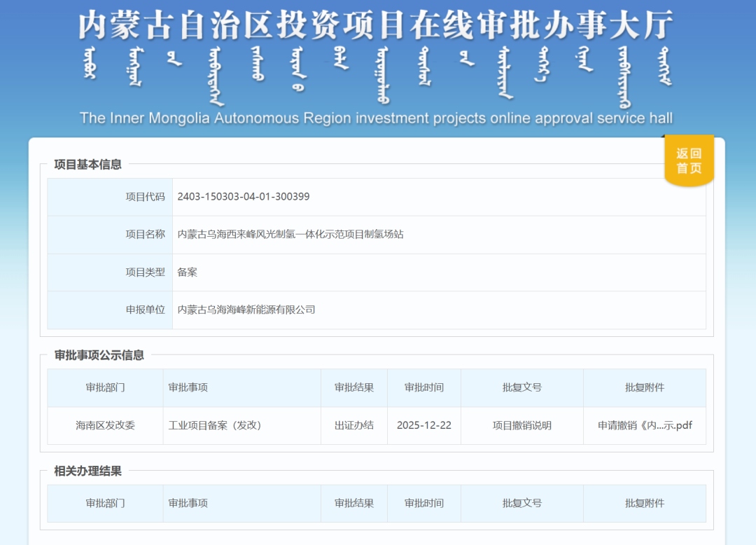The image size is (756, 545).
Task: Select the 海南区发改委 department cell
Action: [x=104, y=425]
